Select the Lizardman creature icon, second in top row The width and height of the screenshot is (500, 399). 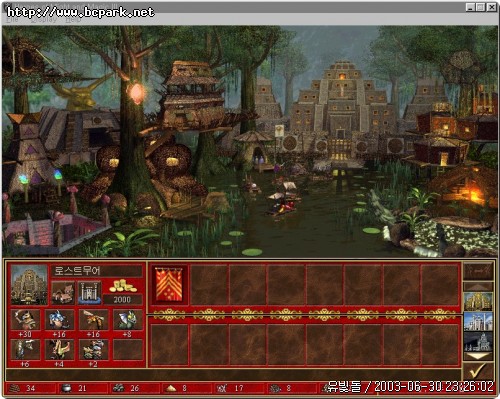click(59, 320)
